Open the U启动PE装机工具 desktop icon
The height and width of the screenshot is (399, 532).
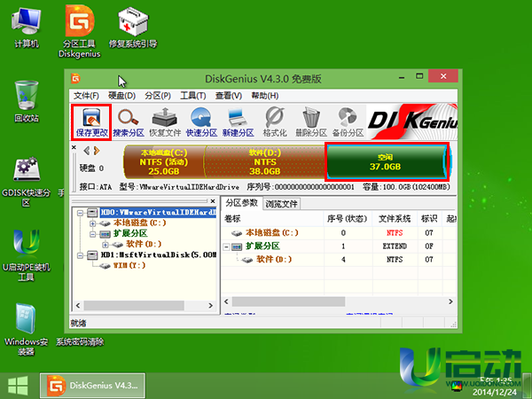(27, 255)
